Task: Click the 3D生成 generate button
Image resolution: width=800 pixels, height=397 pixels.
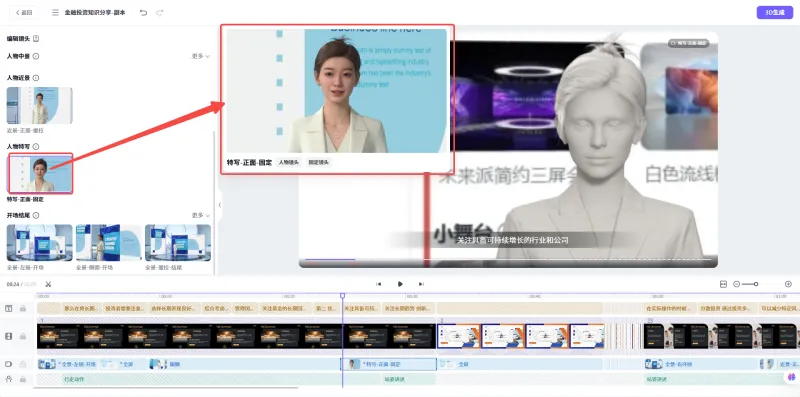Action: (774, 13)
